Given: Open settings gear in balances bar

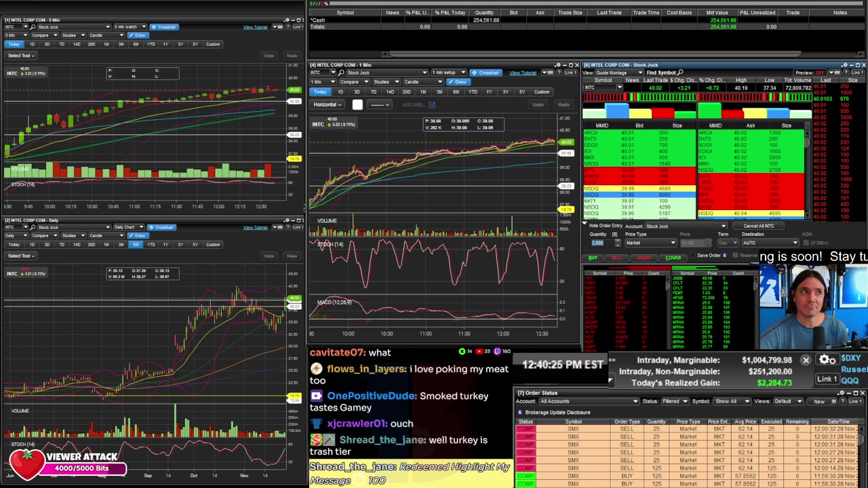Looking at the screenshot, I should (826, 360).
